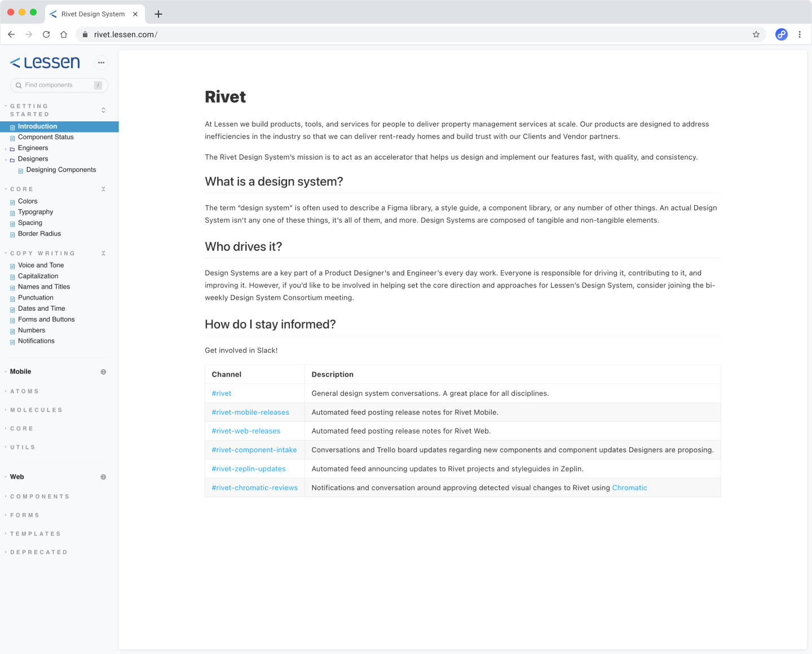The image size is (812, 654).
Task: Click the globe icon next to Web
Action: (103, 477)
